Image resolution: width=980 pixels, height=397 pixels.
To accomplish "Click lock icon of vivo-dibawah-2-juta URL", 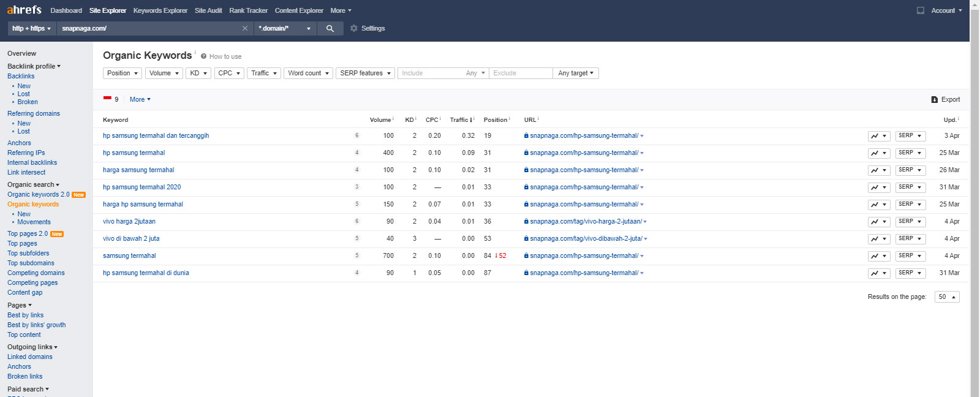I will click(x=526, y=238).
